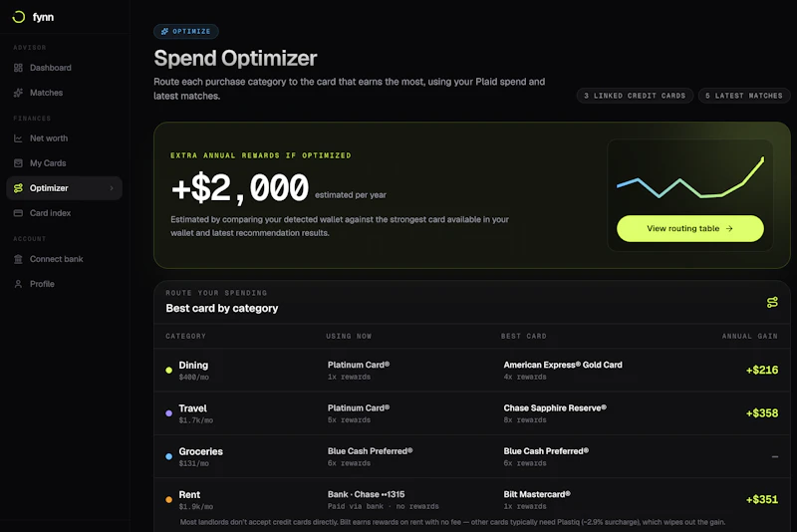Click the fynn logo icon
This screenshot has width=797, height=532.
19,17
